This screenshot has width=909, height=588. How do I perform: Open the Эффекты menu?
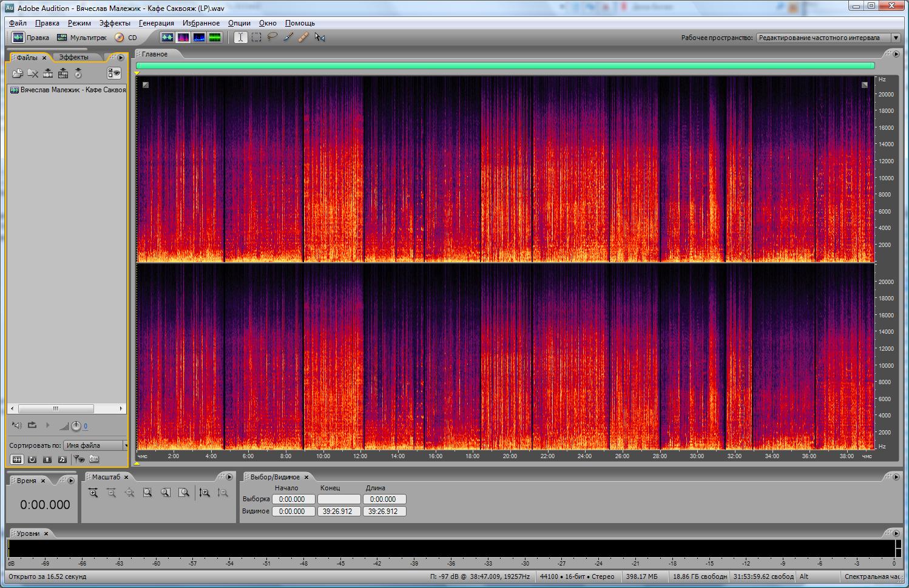tap(115, 23)
